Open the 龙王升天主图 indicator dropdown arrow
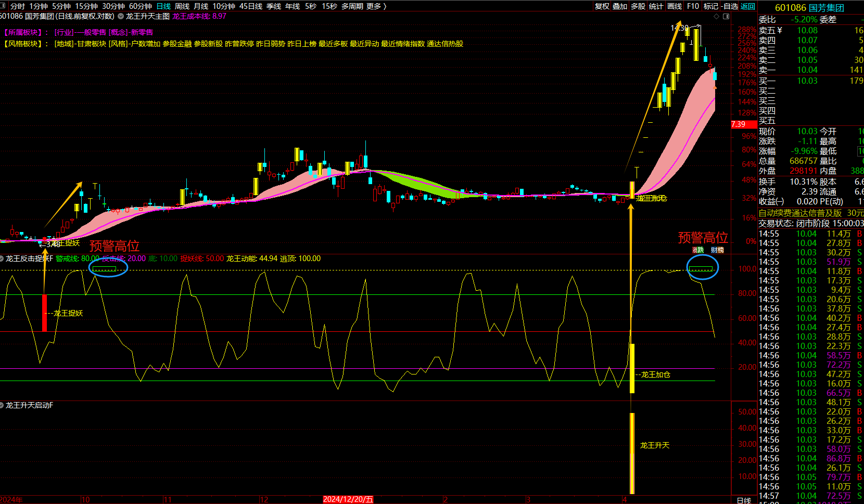Image resolution: width=864 pixels, height=504 pixels. click(121, 16)
